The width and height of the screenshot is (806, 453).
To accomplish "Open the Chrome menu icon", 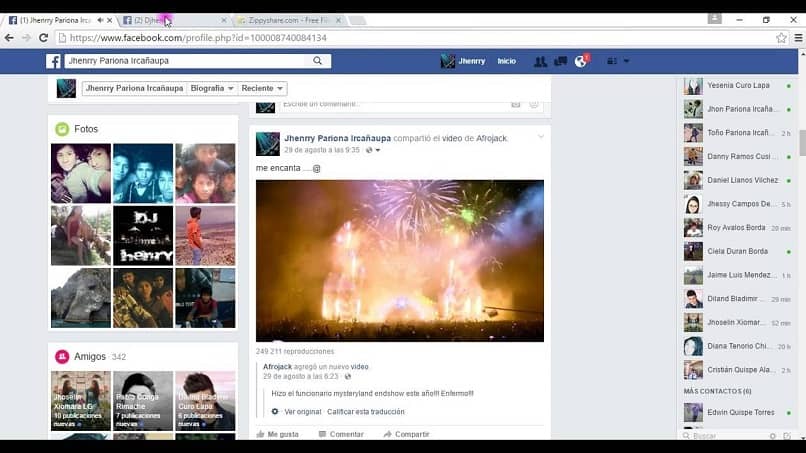I will (798, 38).
